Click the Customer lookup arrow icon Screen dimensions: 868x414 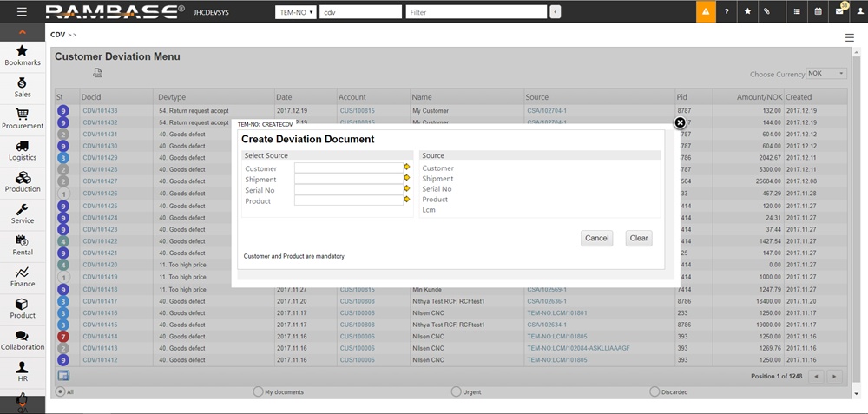pos(406,167)
